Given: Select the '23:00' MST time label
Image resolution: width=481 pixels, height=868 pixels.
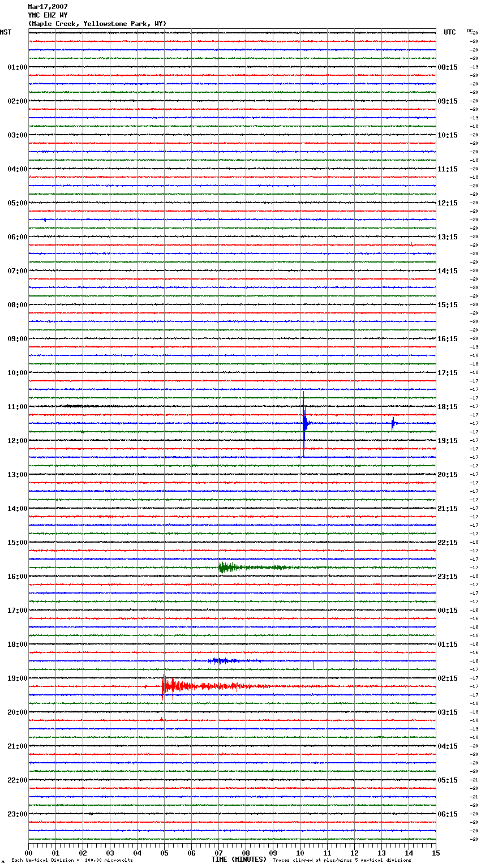Looking at the screenshot, I should point(17,814).
